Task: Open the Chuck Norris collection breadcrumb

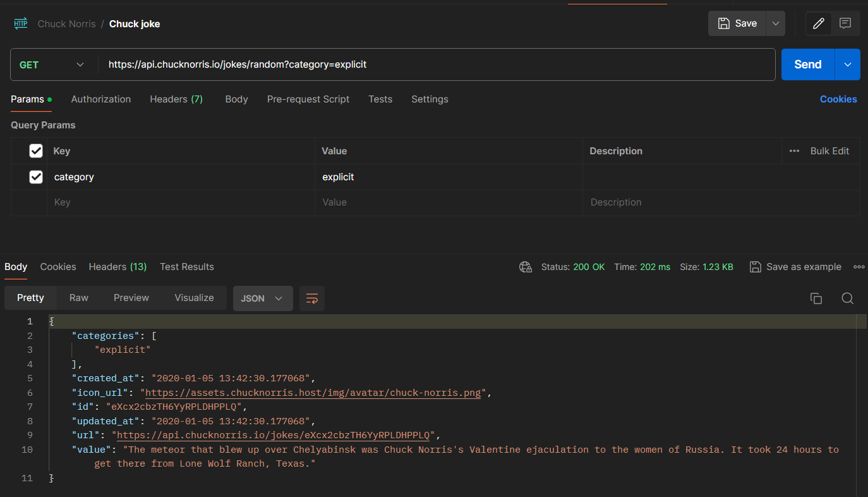Action: 66,24
